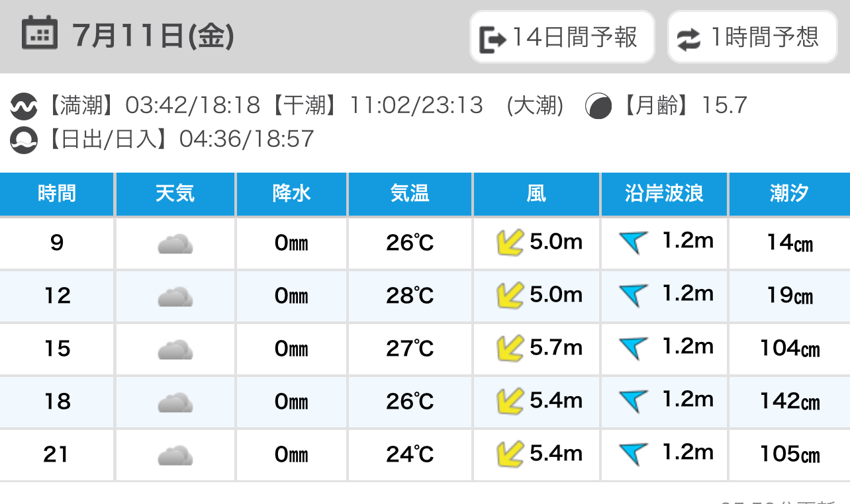Viewport: 850px width, 504px height.
Task: Click the tide wave icon beside 満潮
Action: [24, 106]
